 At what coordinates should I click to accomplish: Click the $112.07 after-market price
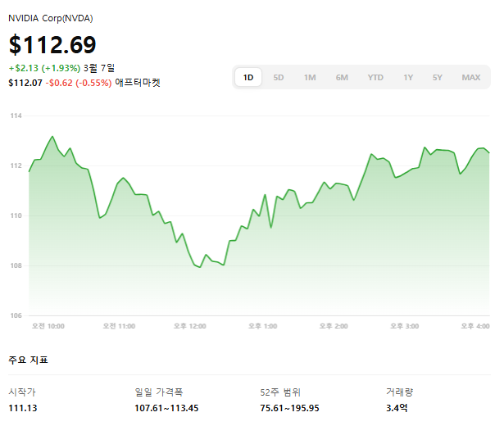coord(25,83)
